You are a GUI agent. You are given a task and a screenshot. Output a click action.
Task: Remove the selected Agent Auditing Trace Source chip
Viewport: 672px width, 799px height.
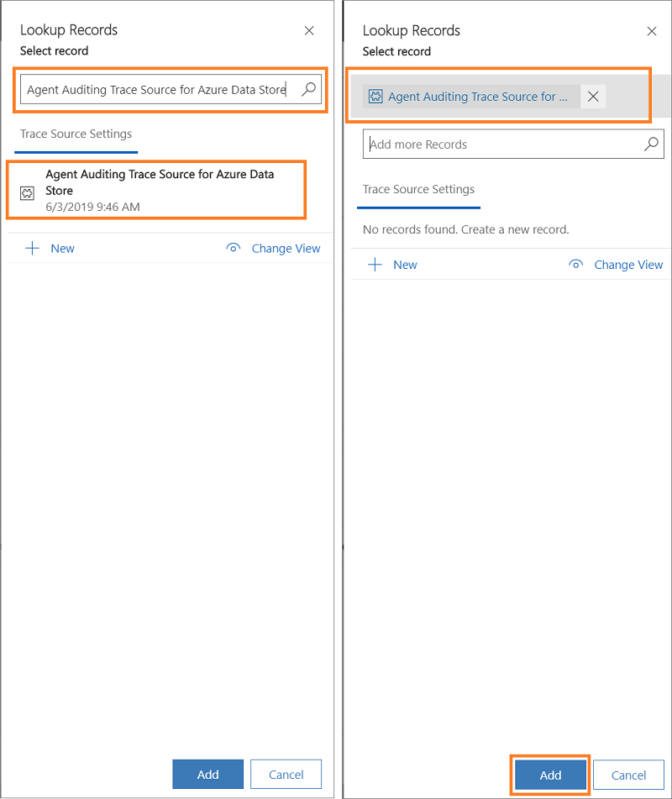click(593, 96)
